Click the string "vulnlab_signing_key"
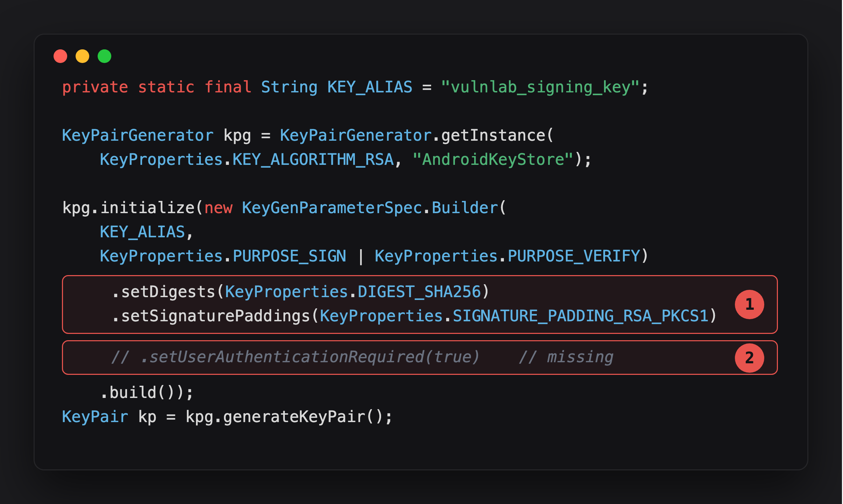This screenshot has height=504, width=843. pyautogui.click(x=540, y=87)
